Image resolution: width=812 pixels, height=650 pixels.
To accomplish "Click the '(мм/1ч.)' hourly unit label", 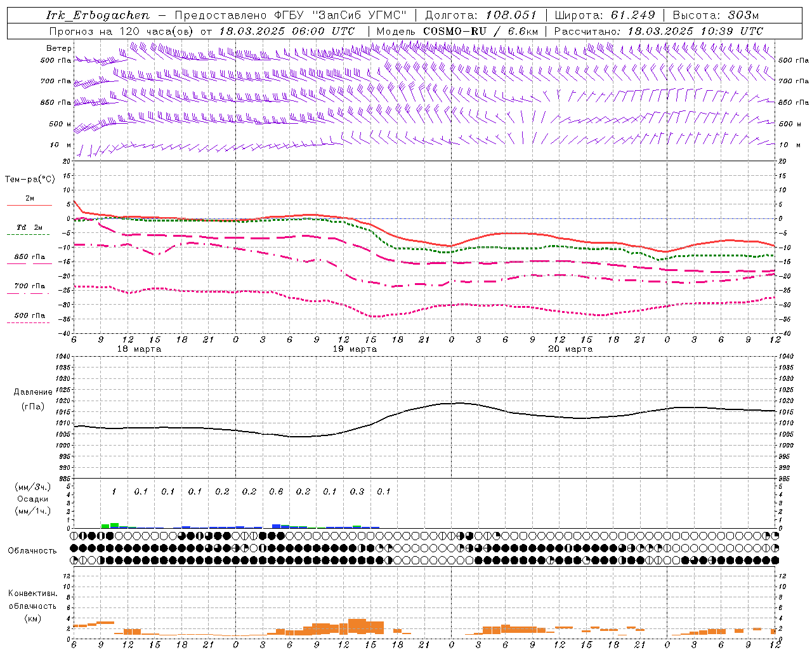I will point(33,511).
